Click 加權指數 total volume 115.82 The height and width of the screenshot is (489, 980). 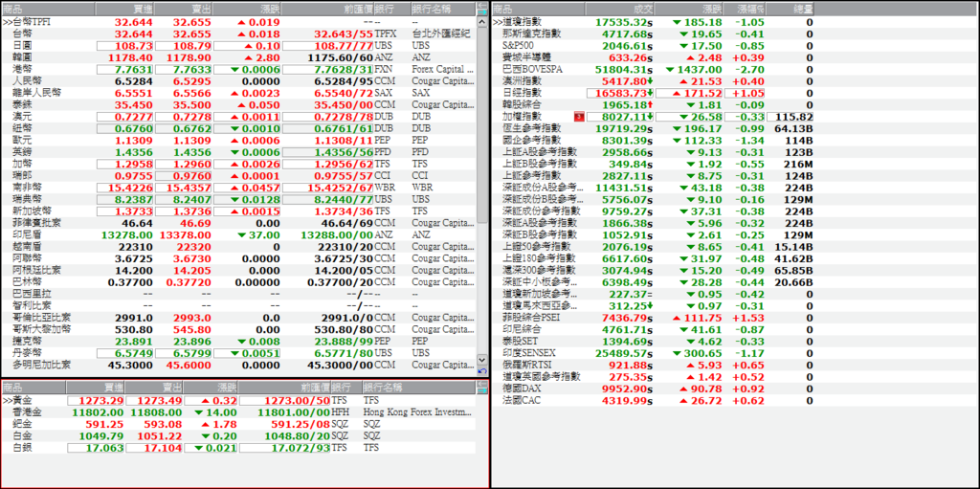[791, 117]
